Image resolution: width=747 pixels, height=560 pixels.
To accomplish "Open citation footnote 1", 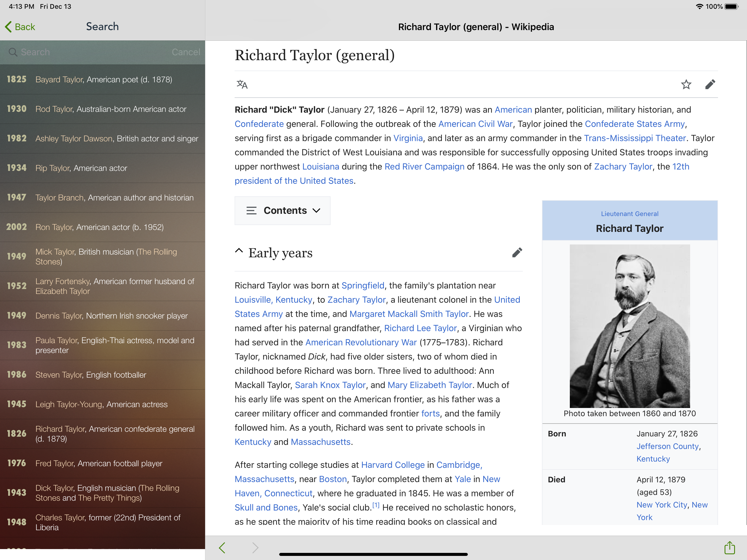I will point(375,505).
